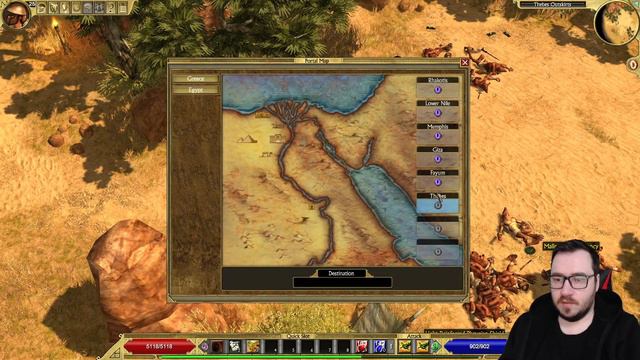Click empty quick slot number 4

coord(271,346)
